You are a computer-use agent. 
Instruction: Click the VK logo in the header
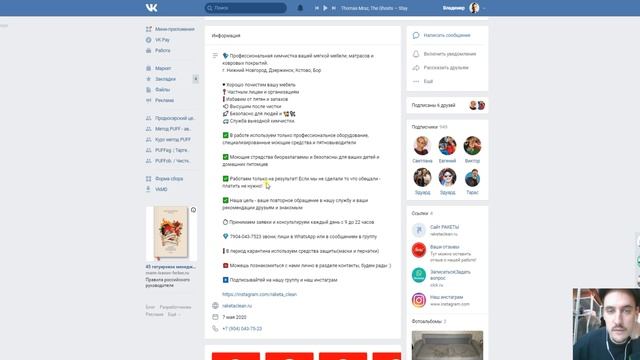[151, 8]
